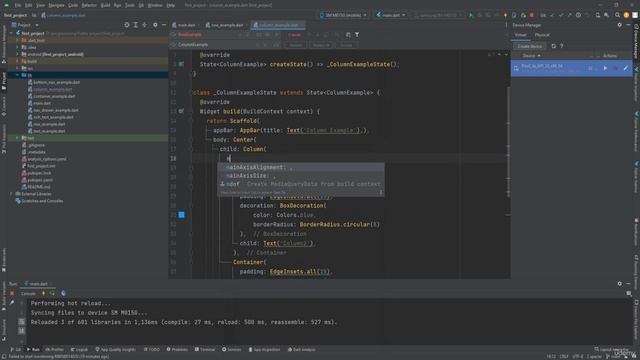This screenshot has height=360, width=640.
Task: Select mainAxisSize completion suggestion
Action: (x=301, y=176)
